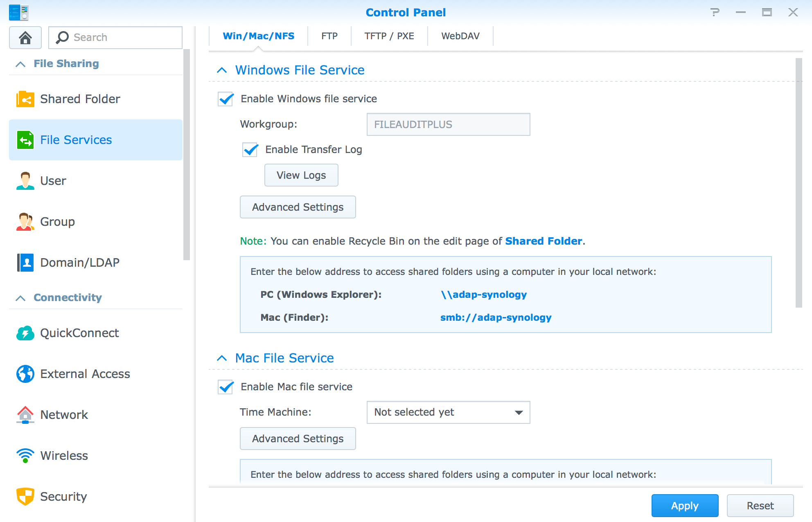The width and height of the screenshot is (812, 522).
Task: Open Security shield icon
Action: (x=25, y=497)
